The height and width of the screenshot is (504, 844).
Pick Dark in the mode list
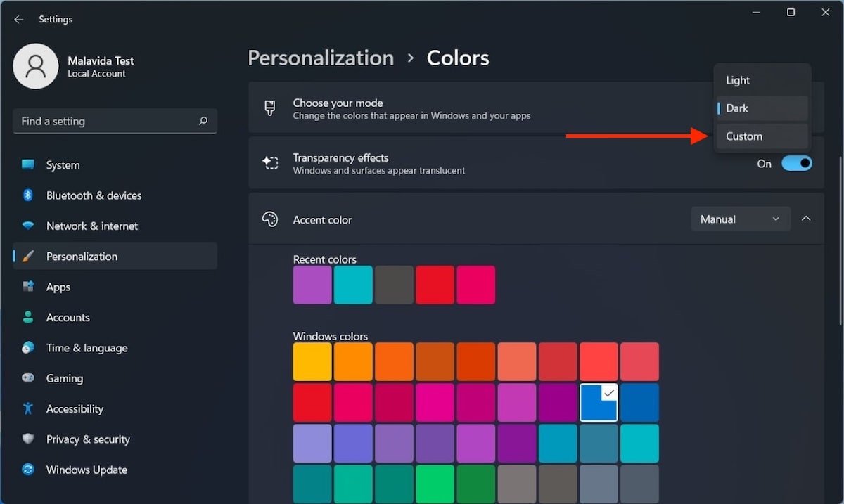click(x=762, y=108)
